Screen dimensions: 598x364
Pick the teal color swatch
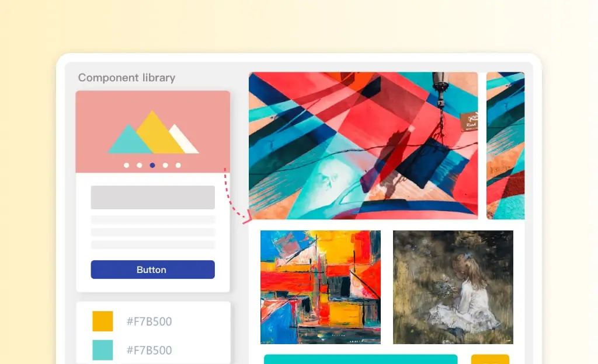coord(103,350)
